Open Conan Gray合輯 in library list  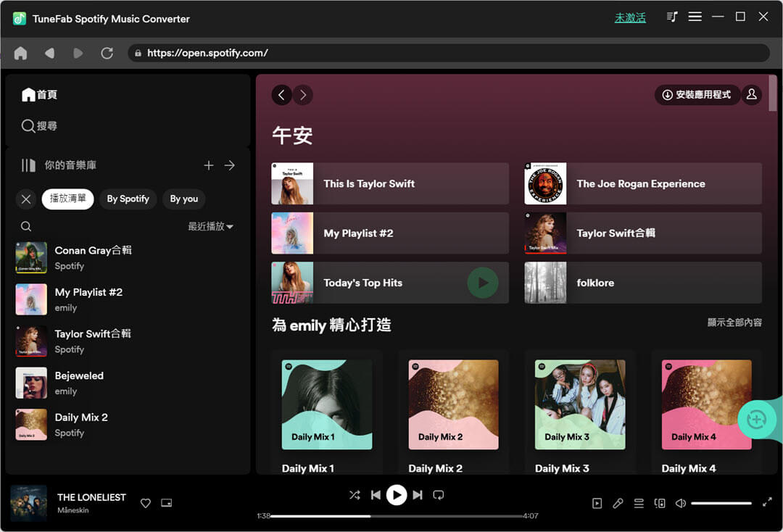click(126, 257)
